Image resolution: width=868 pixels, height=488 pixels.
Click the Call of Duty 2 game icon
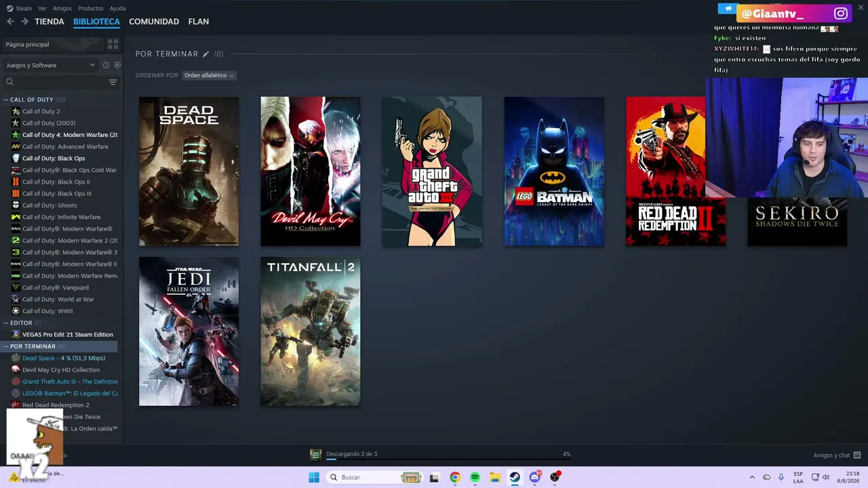(x=16, y=111)
